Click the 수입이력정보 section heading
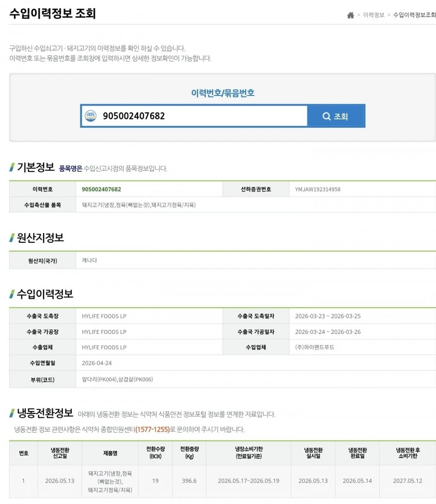 (45, 294)
